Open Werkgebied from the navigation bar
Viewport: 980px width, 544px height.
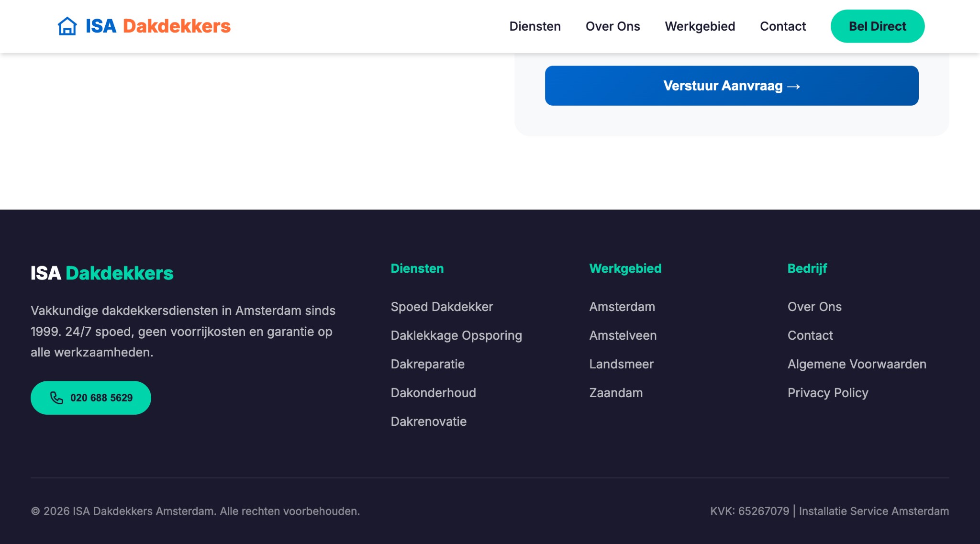(x=700, y=26)
